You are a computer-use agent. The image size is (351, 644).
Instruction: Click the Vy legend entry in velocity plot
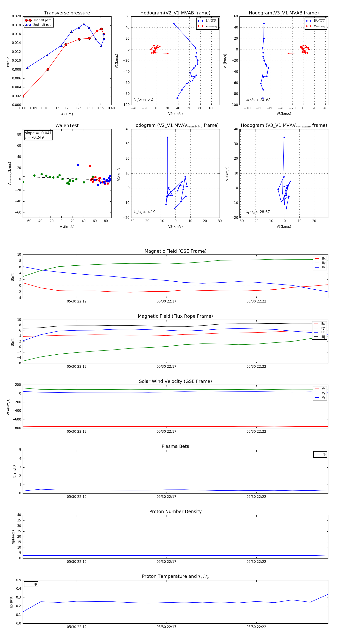(320, 393)
